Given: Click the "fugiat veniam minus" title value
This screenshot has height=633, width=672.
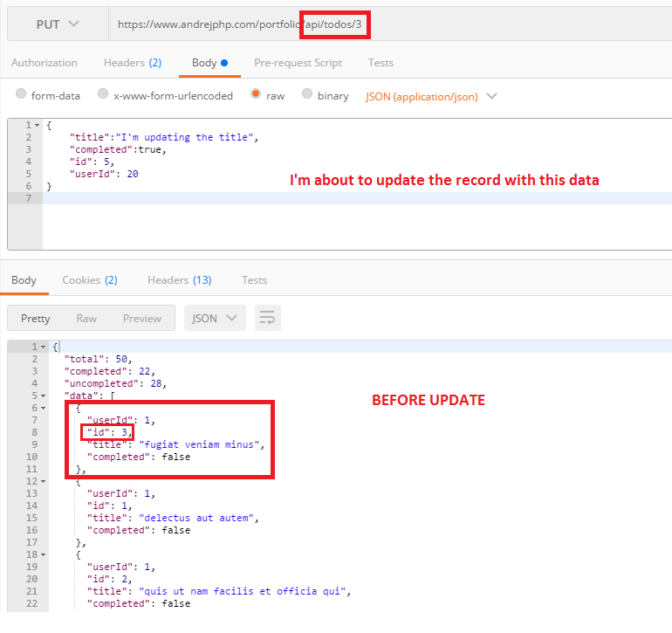Looking at the screenshot, I should point(199,444).
